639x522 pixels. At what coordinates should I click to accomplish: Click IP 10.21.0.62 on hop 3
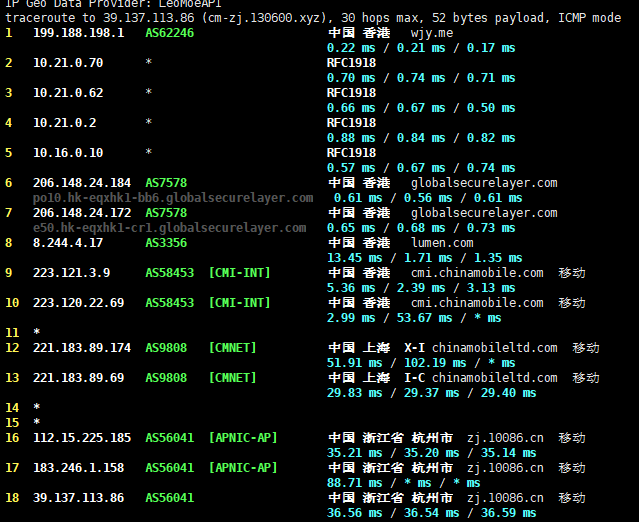pos(68,93)
